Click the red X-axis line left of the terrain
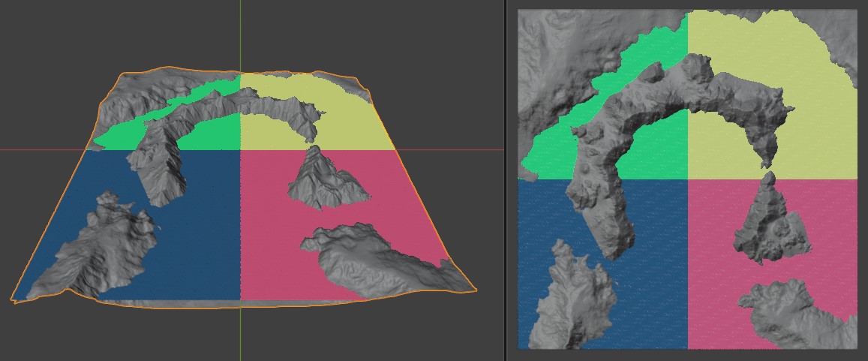Viewport: 868px width, 361px height. (x=38, y=149)
